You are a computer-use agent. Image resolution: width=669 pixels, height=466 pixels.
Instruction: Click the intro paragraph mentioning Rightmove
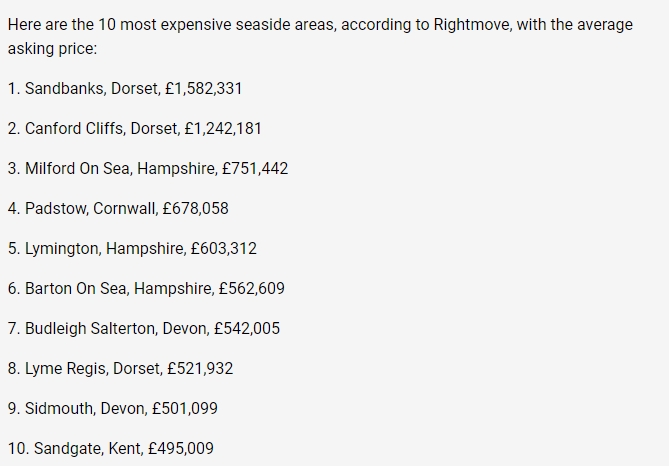click(320, 36)
